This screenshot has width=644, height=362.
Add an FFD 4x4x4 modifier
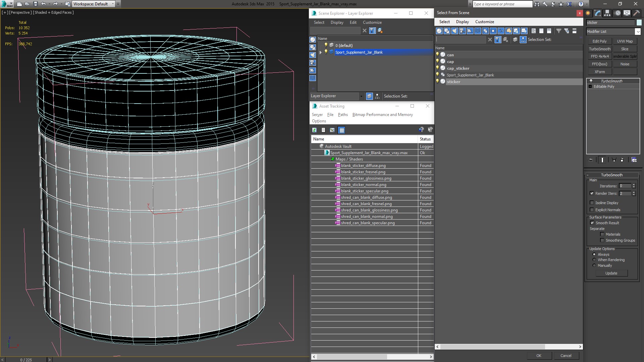coord(599,56)
